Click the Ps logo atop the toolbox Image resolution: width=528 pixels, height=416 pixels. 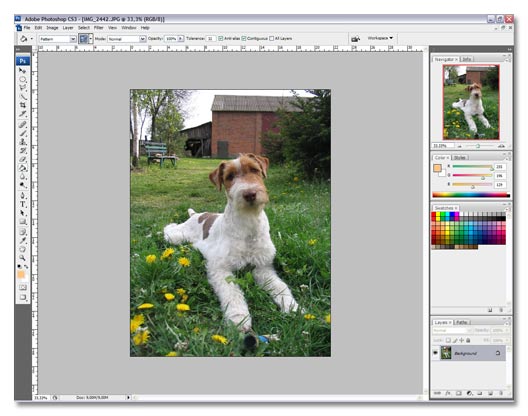click(23, 61)
